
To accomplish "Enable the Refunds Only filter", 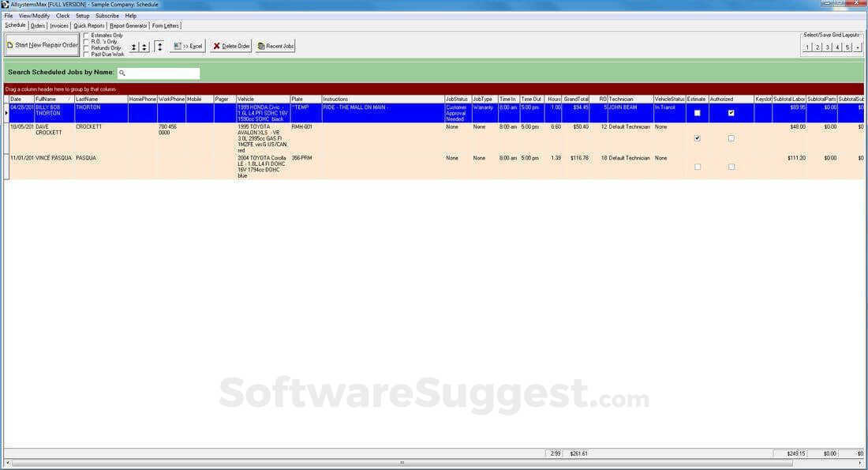I will 86,48.
